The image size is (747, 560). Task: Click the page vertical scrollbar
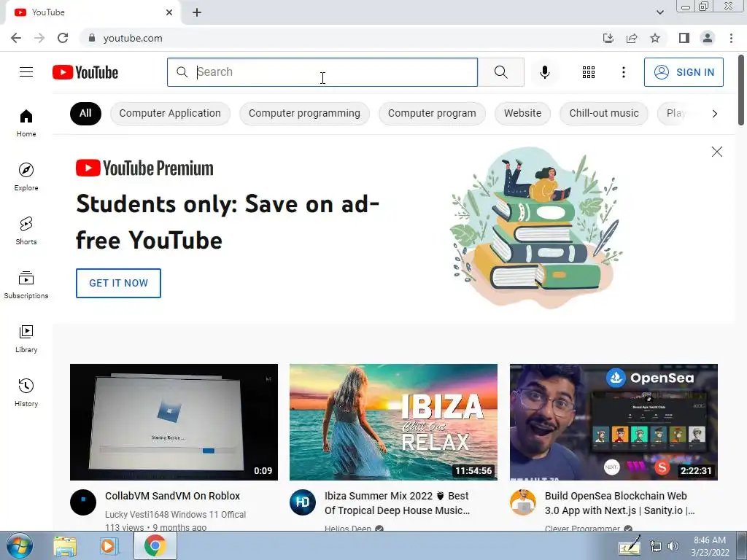click(x=741, y=90)
